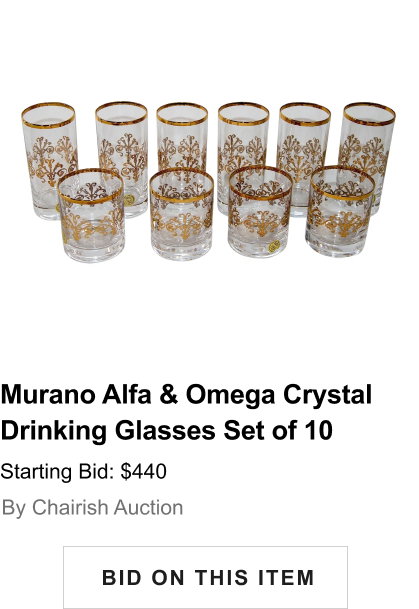Click the $440 starting bid amount
This screenshot has width=419, height=609.
pos(143,472)
